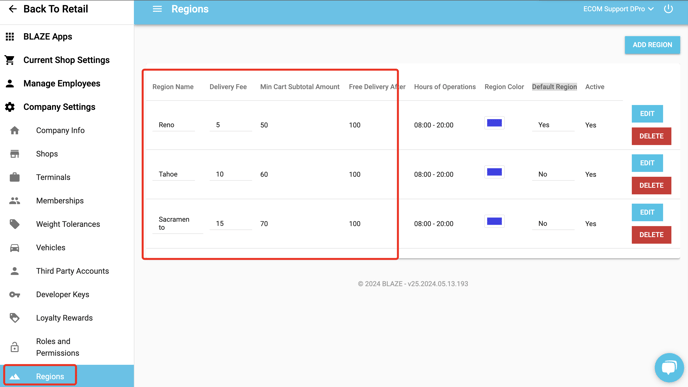Click the power logout icon
The image size is (688, 387).
(x=668, y=9)
